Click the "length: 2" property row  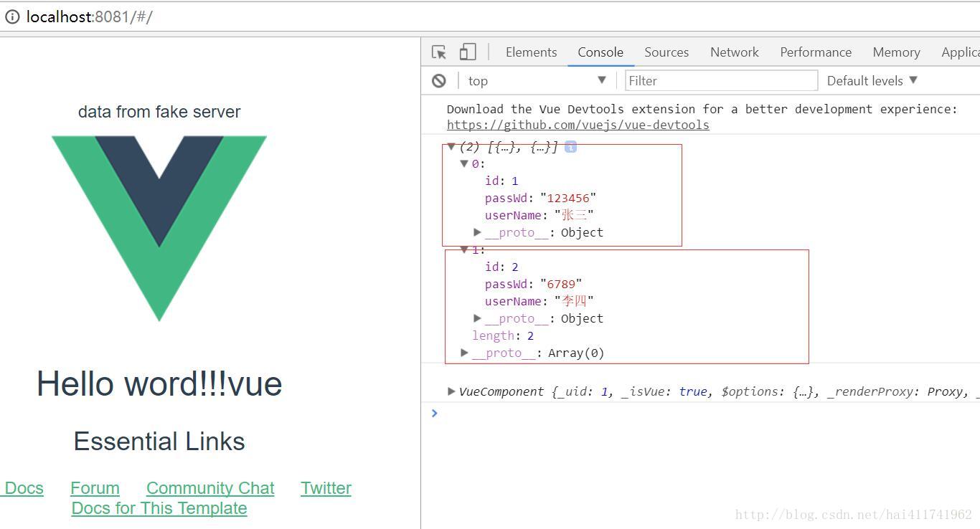point(503,335)
